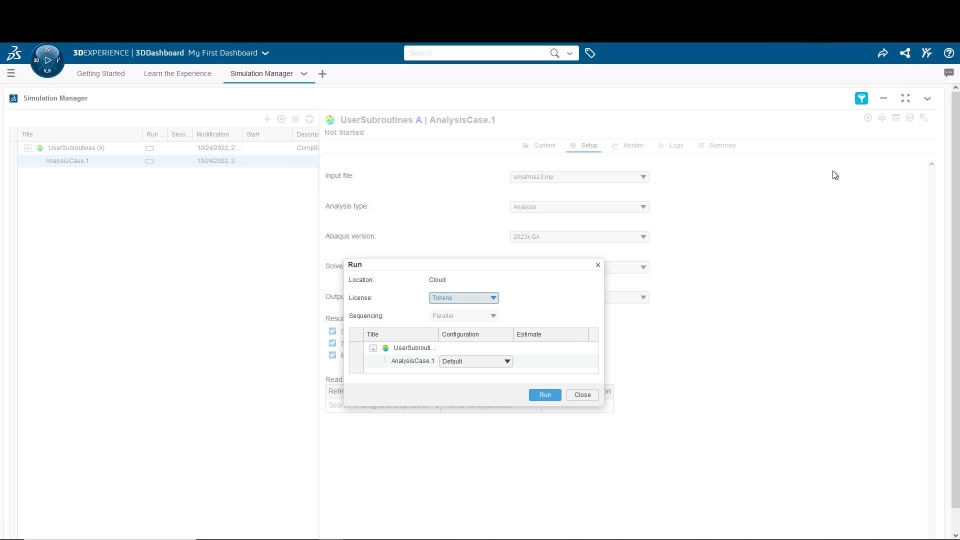Image resolution: width=960 pixels, height=540 pixels.
Task: Open the 3DS compass logo
Action: tap(14, 53)
